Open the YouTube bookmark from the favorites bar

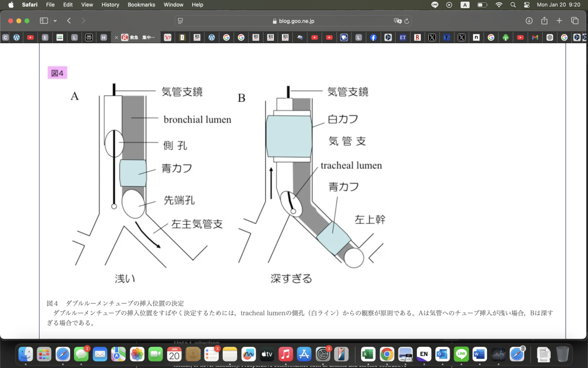click(x=30, y=37)
